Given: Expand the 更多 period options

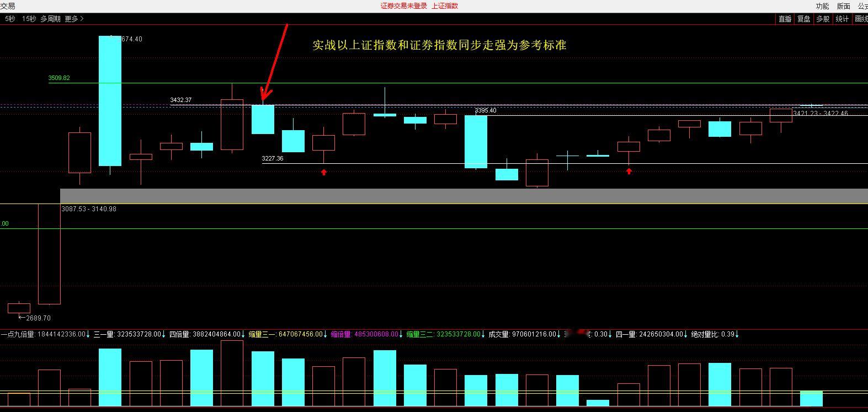Looking at the screenshot, I should tap(74, 19).
